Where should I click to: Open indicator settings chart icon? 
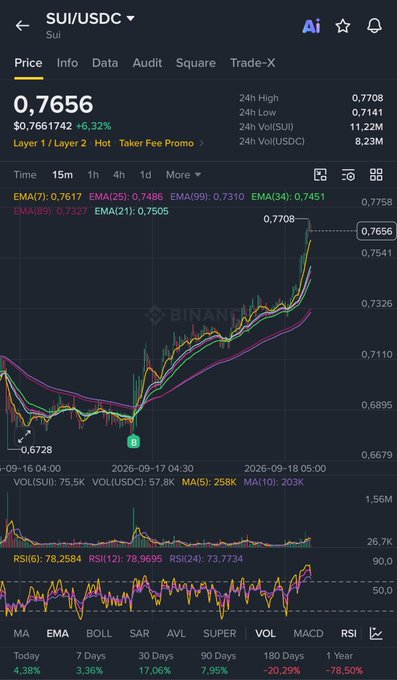pyautogui.click(x=376, y=634)
